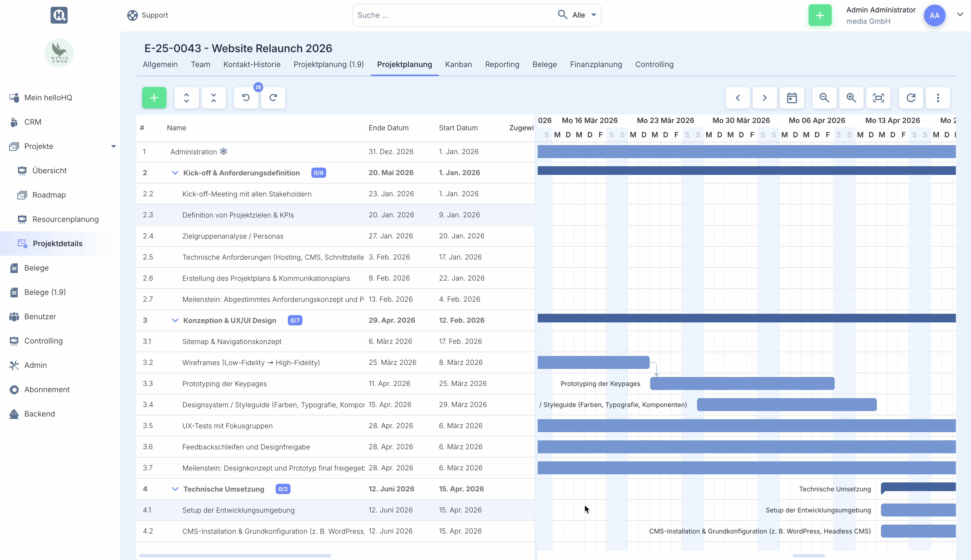Image resolution: width=971 pixels, height=560 pixels.
Task: Jump to today via calendar icon
Action: (792, 98)
